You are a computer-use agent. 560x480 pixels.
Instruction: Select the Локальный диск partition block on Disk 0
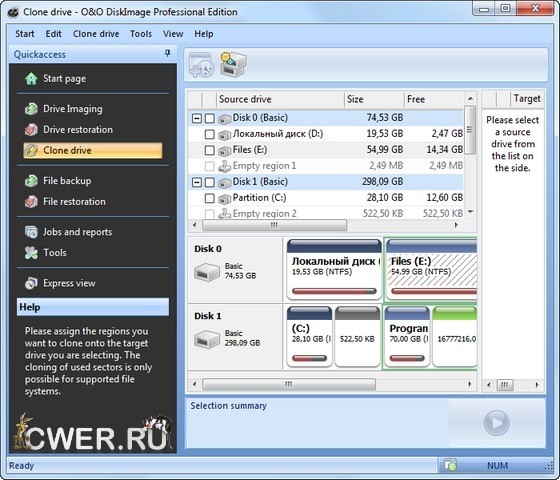pos(334,270)
